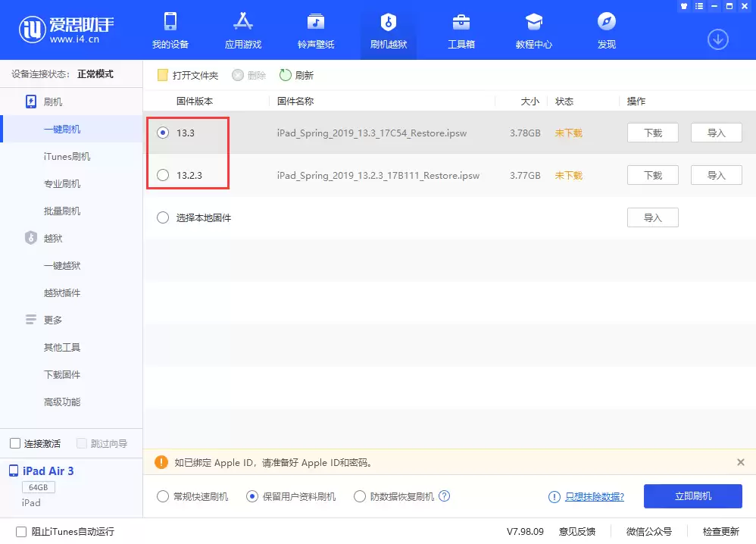Open iTunes刷机 in the sidebar
The height and width of the screenshot is (544, 756).
coord(67,156)
